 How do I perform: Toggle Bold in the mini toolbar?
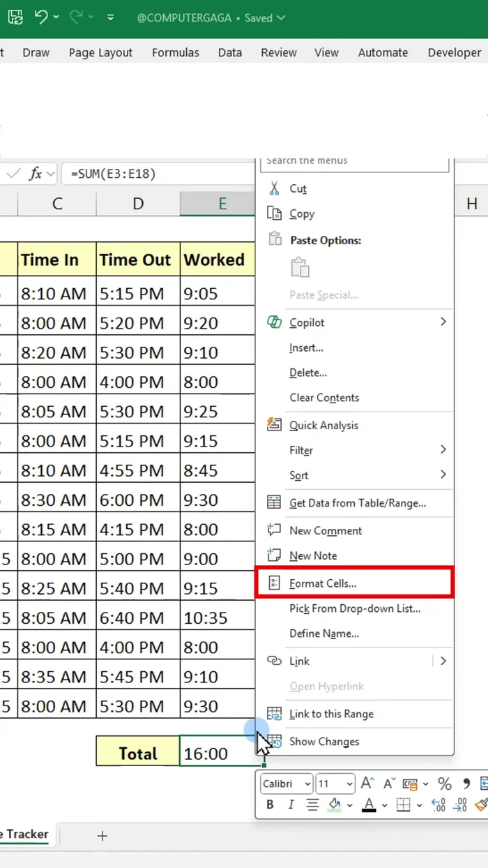click(x=270, y=805)
